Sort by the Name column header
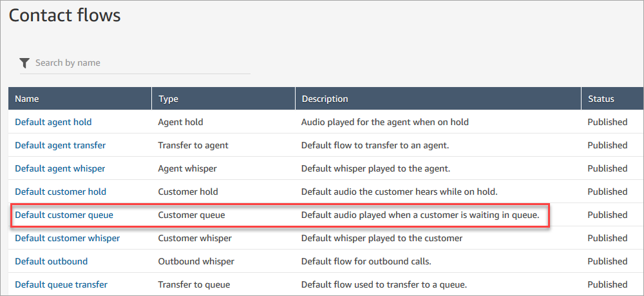Screen dimensions: 644x296 27,99
